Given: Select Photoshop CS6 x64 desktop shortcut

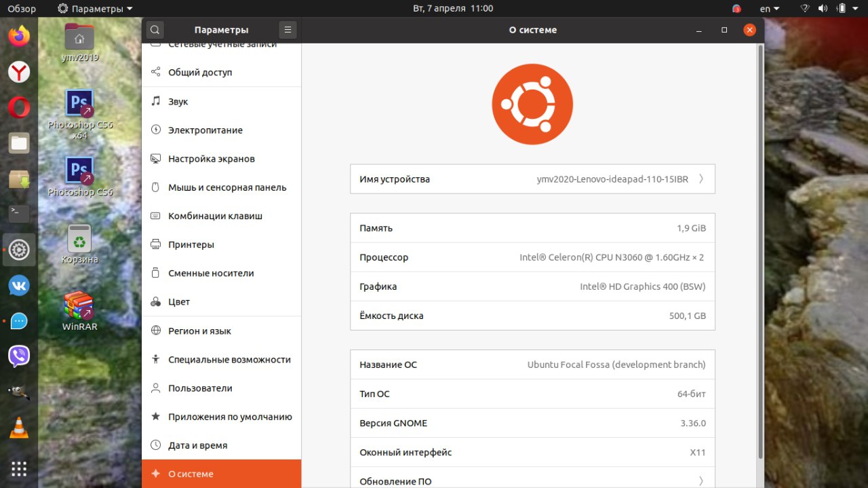Looking at the screenshot, I should coord(80,114).
